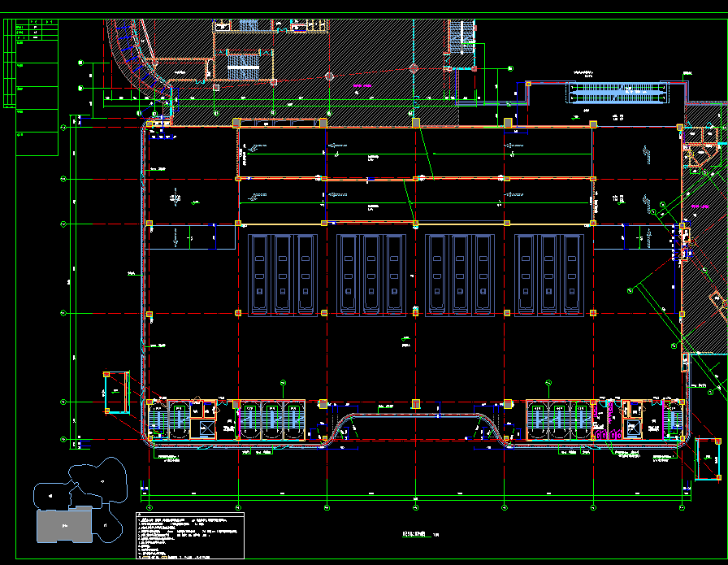Select the left stair core in bottom-left rooms
728x565 pixels.
pyautogui.click(x=159, y=419)
